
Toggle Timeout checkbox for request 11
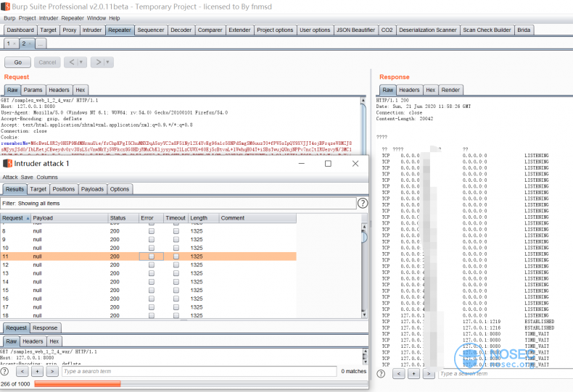coord(176,257)
